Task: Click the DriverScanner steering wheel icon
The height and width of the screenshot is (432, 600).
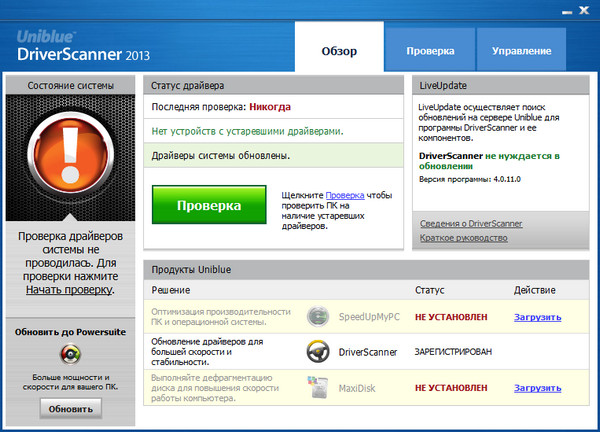Action: (318, 352)
